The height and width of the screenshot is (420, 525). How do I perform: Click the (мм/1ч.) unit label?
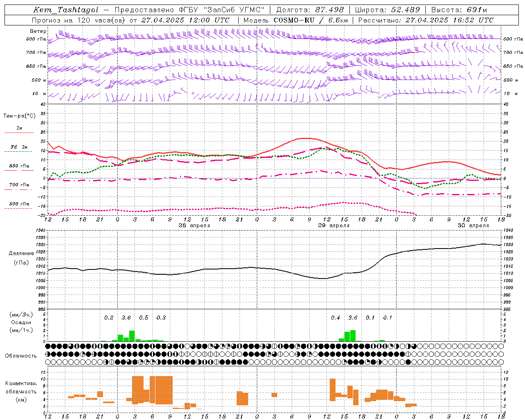(x=21, y=330)
